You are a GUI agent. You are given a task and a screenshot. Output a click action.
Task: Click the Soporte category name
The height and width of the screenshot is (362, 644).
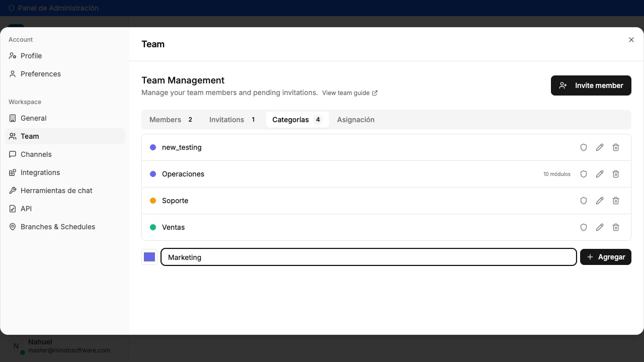175,201
